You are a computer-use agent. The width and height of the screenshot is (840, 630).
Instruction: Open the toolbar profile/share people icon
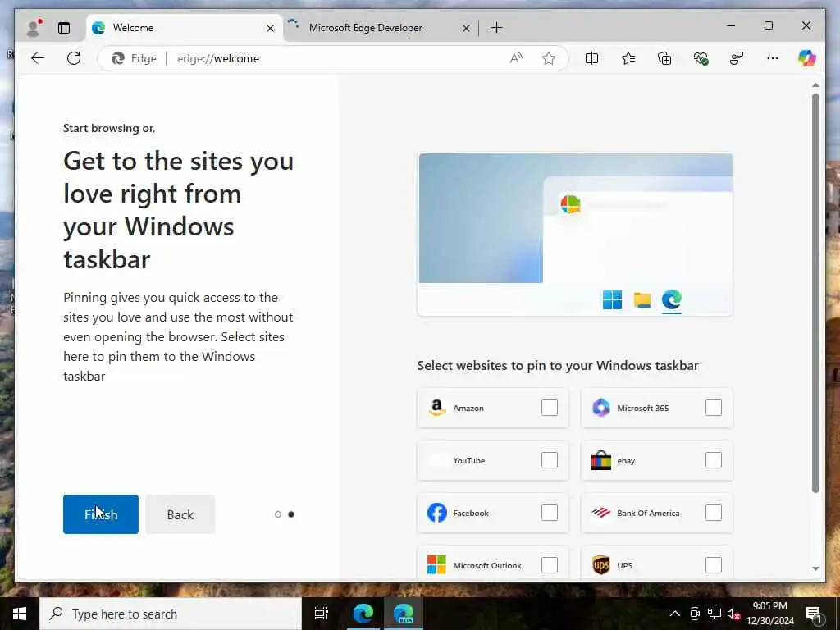737,58
